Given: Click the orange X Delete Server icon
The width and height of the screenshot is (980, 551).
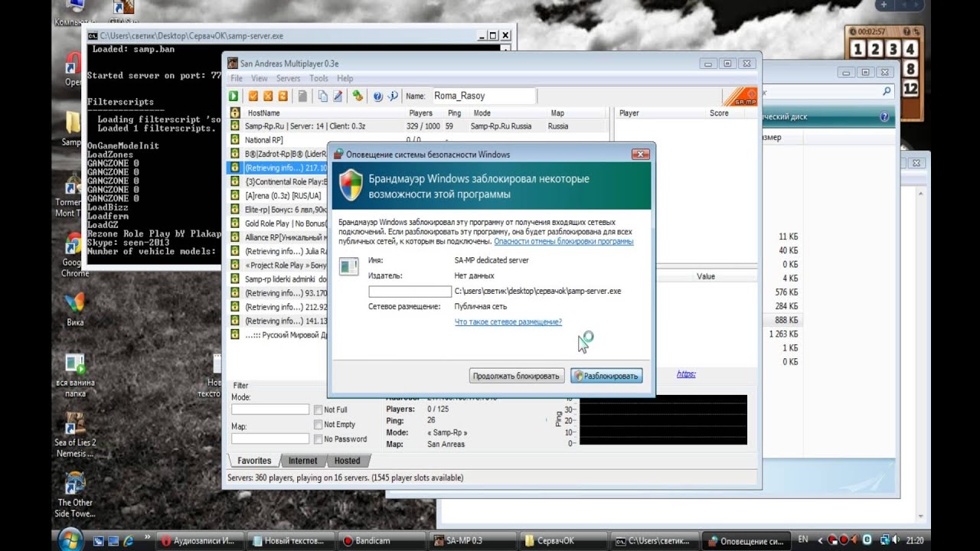Looking at the screenshot, I should [268, 96].
